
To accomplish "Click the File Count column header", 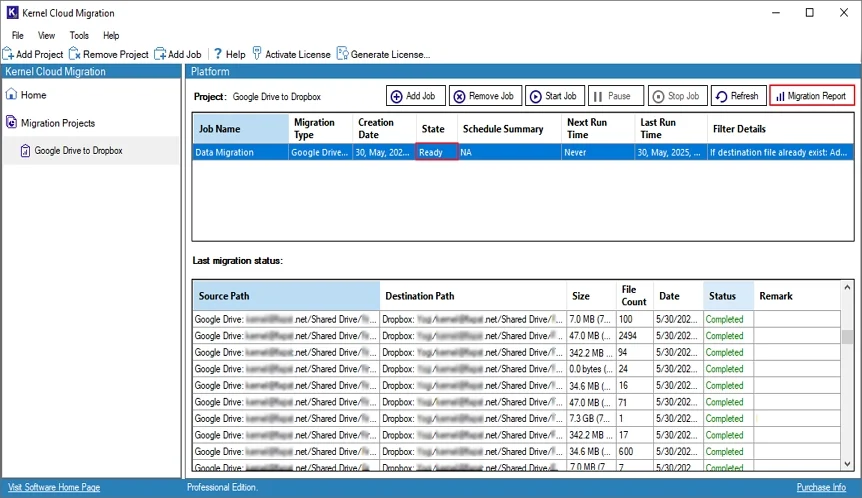I will [635, 296].
